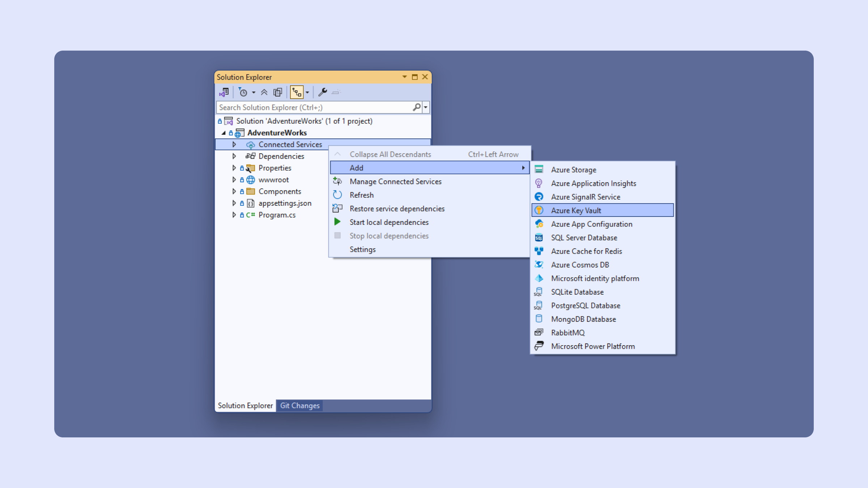Click the Azure App Configuration icon
Image resolution: width=868 pixels, height=488 pixels.
539,224
